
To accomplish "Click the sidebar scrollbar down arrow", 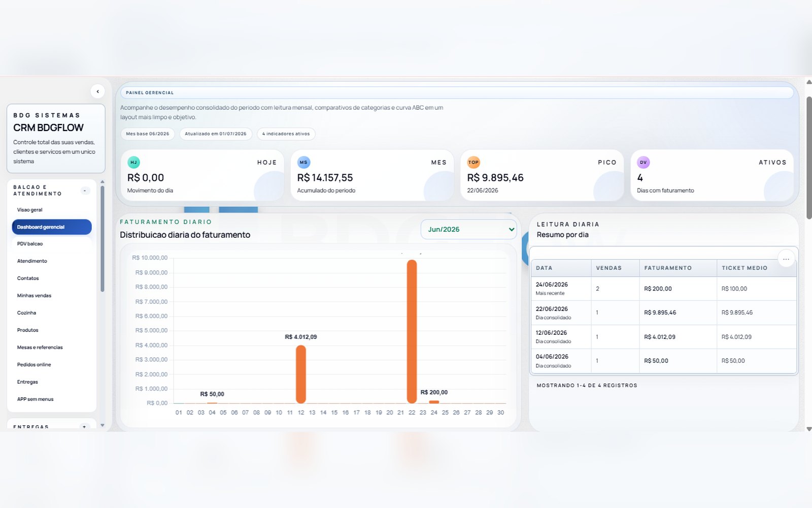I will (x=103, y=425).
